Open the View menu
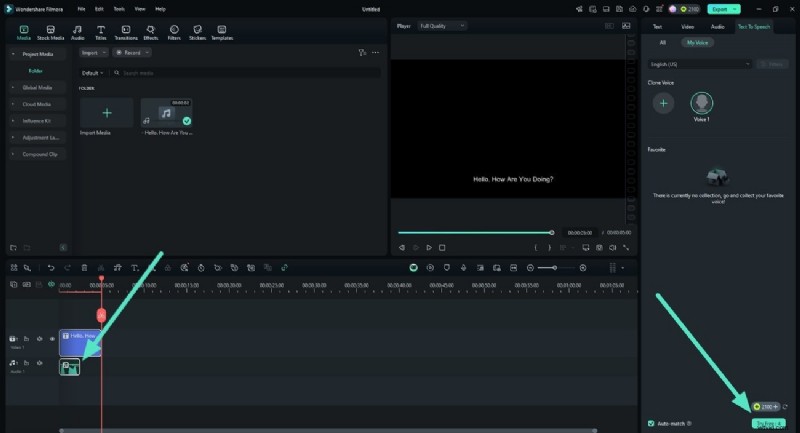 pyautogui.click(x=140, y=9)
